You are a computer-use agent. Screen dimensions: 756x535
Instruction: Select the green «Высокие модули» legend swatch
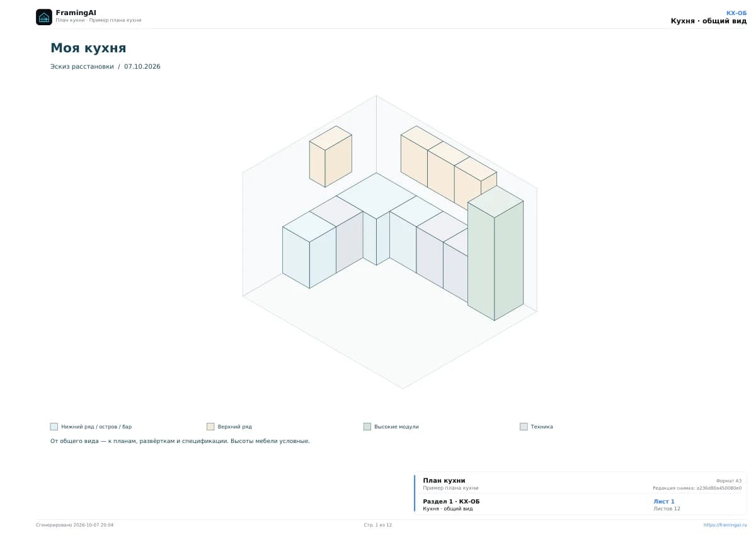[367, 427]
